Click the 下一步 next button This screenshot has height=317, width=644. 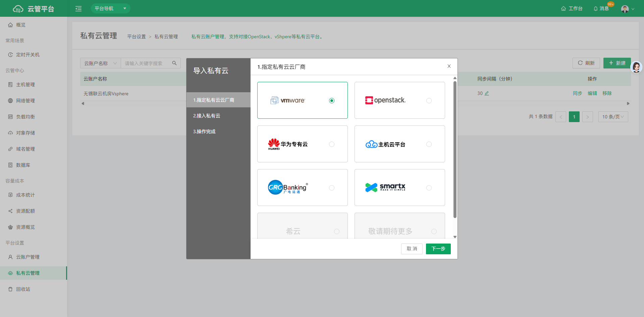pyautogui.click(x=438, y=249)
